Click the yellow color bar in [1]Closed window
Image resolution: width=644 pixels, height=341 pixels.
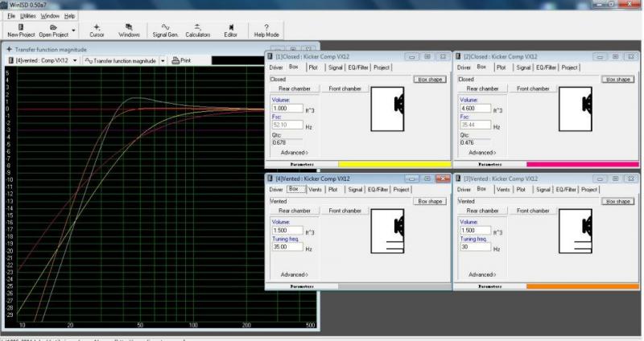coord(395,163)
